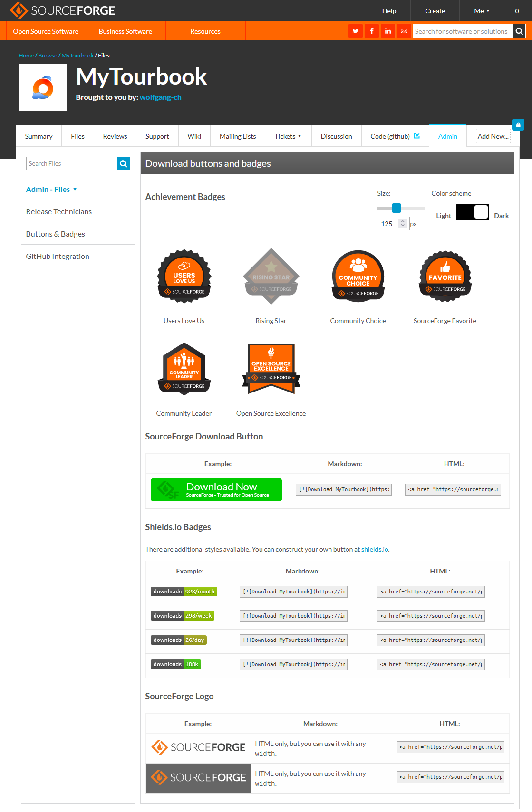Viewport: 532px width, 812px height.
Task: Click the blue lock icon
Action: 518,125
